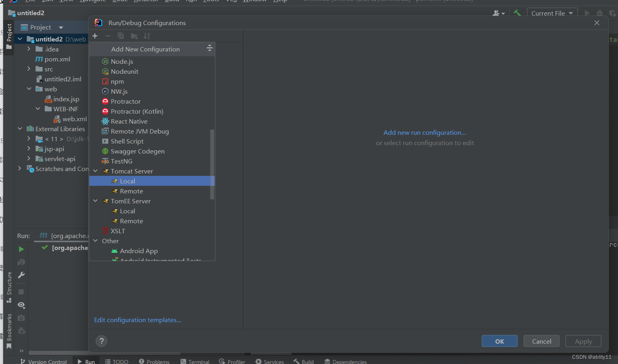
Task: Expand the jsp-api library
Action: (29, 148)
